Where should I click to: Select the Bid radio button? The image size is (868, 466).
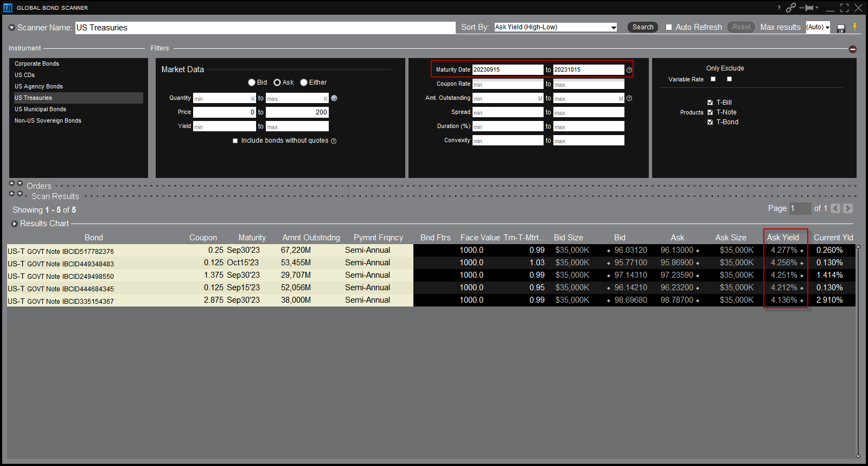click(x=252, y=82)
